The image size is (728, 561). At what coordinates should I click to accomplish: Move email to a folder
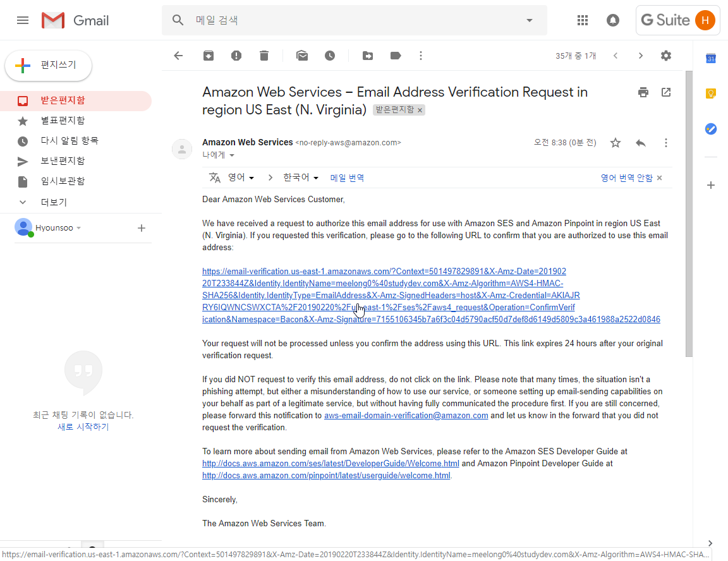pos(368,56)
